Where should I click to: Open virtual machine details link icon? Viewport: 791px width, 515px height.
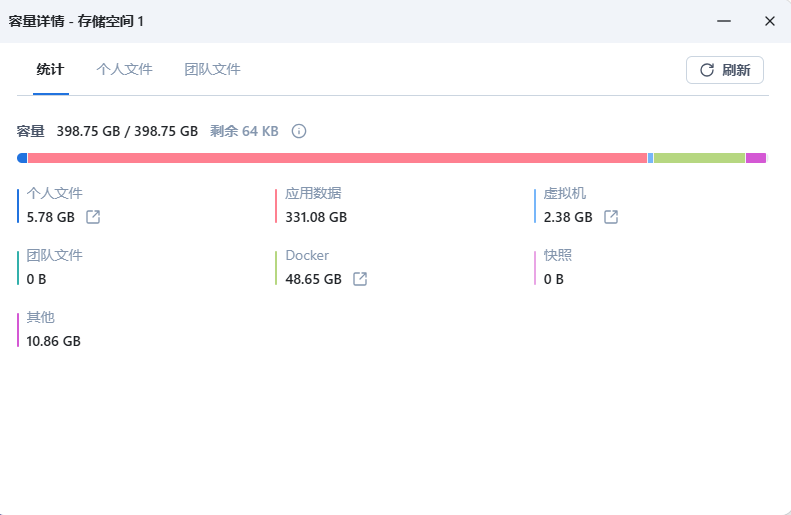pos(611,217)
